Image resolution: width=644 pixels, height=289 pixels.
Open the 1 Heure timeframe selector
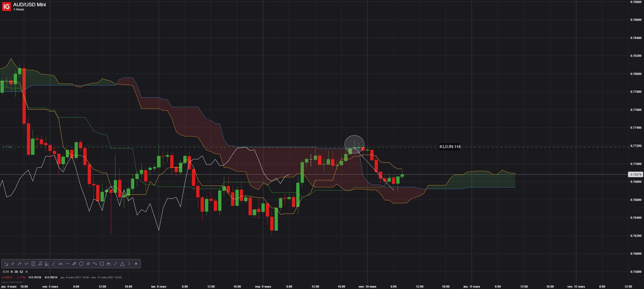pyautogui.click(x=19, y=9)
